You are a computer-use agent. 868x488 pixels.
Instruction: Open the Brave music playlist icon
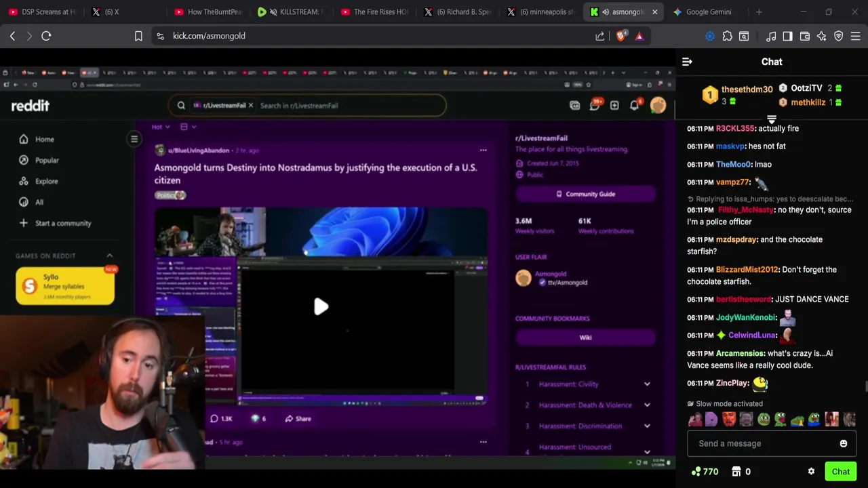[x=771, y=36]
